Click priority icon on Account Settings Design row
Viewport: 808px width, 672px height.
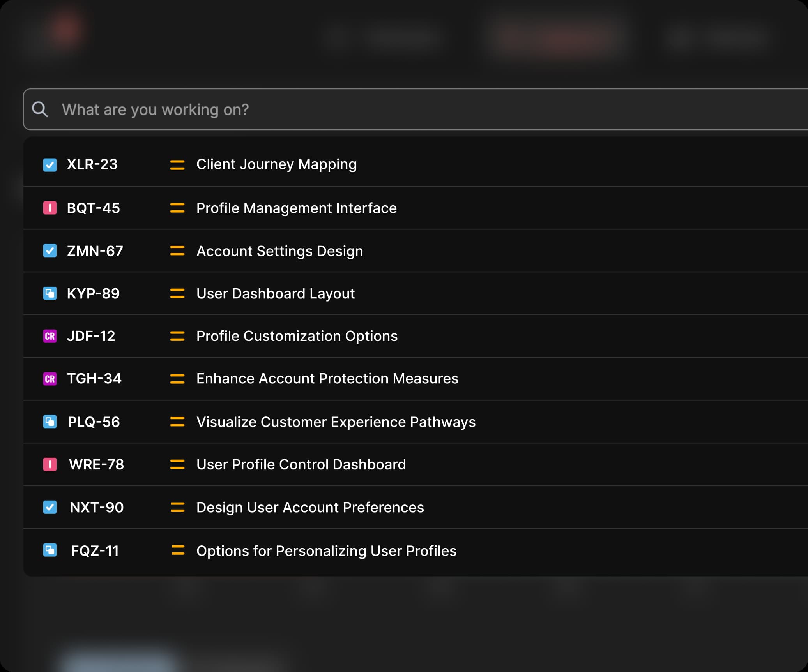(x=177, y=251)
